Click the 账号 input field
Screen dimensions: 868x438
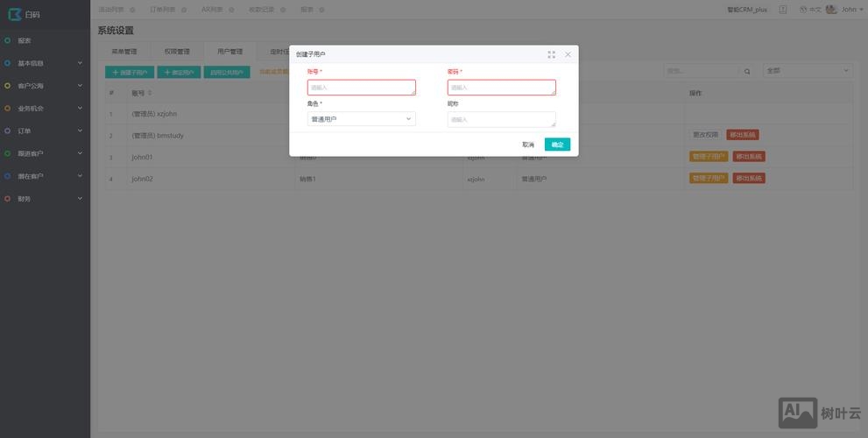(x=361, y=88)
